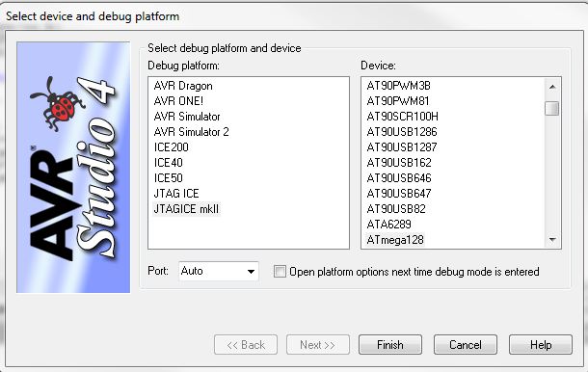Select AT90USB82 device
This screenshot has height=372, width=588.
396,209
